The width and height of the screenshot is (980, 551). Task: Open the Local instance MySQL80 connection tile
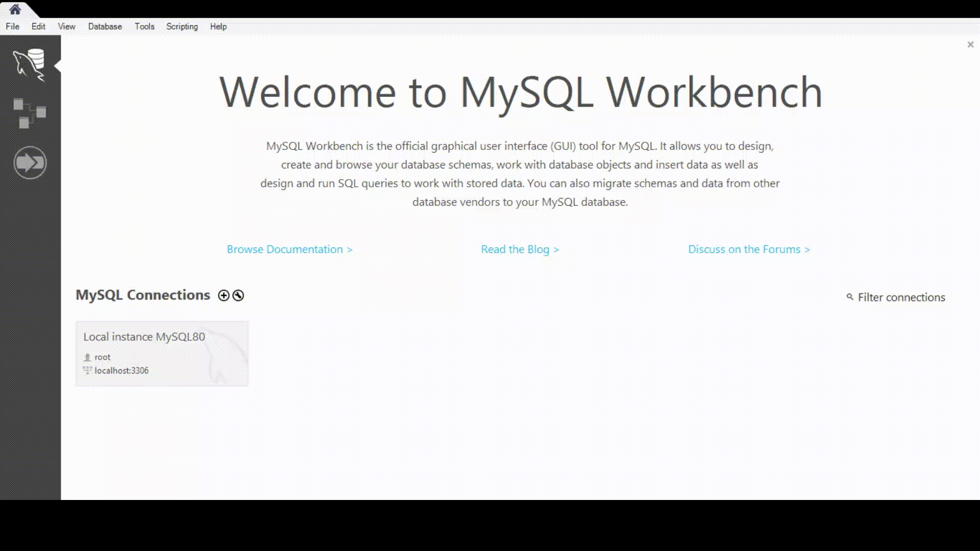pyautogui.click(x=162, y=354)
